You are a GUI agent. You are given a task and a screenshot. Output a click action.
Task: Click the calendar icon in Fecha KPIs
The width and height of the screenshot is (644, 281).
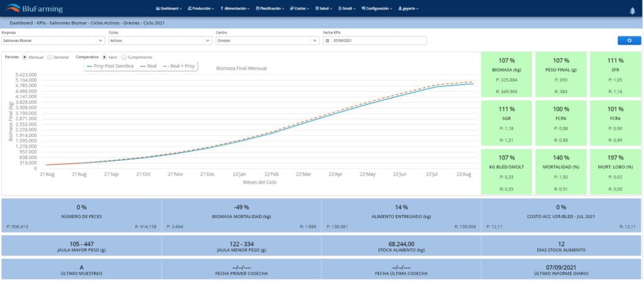[x=327, y=41]
